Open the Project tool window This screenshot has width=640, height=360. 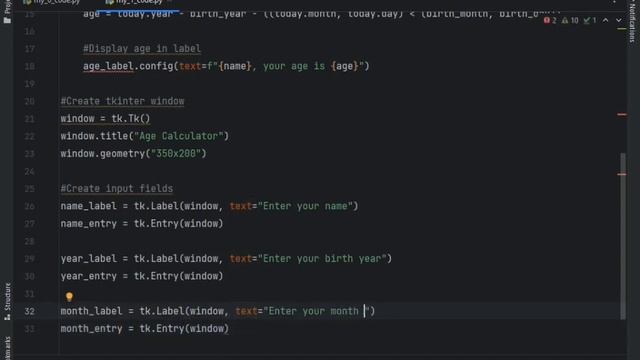[7, 12]
